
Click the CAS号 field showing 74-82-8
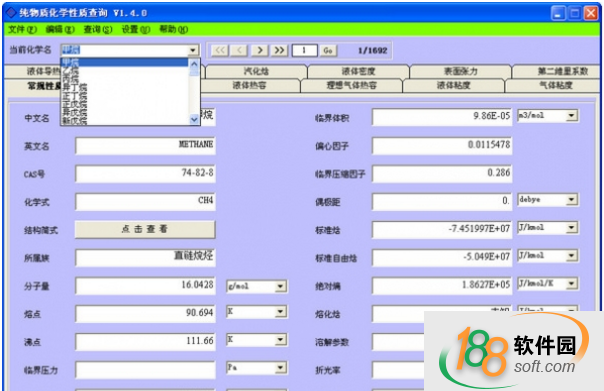tap(146, 174)
